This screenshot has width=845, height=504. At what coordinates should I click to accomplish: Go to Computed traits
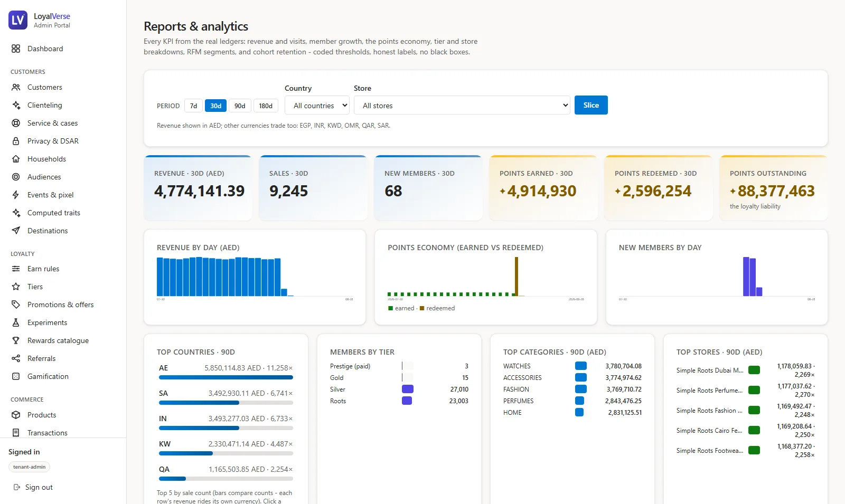coord(63,213)
